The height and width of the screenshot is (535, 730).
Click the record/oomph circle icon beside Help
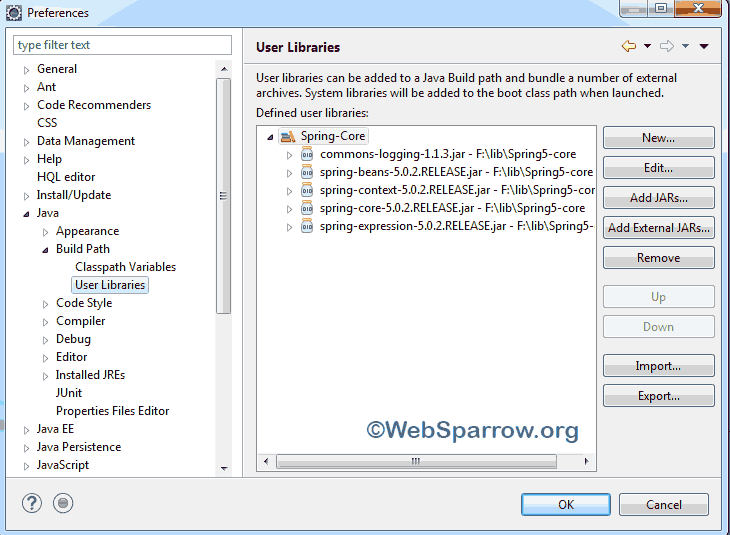coord(63,503)
